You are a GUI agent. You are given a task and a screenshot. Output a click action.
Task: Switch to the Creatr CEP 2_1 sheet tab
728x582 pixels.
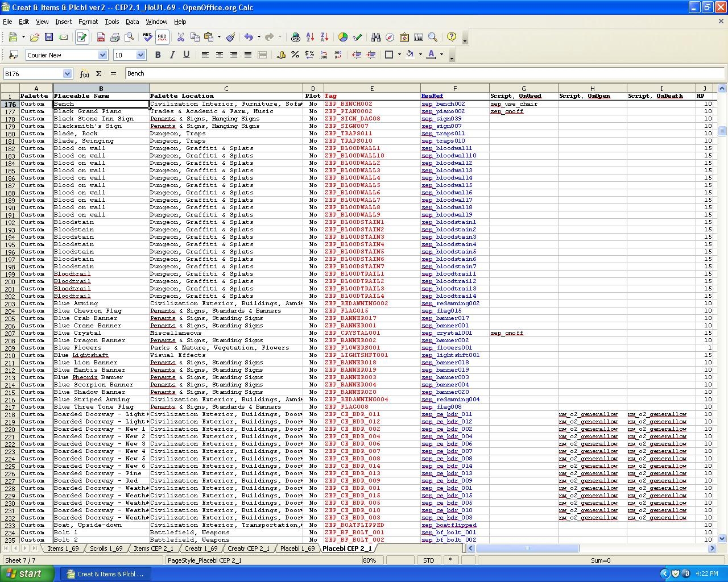(x=248, y=548)
